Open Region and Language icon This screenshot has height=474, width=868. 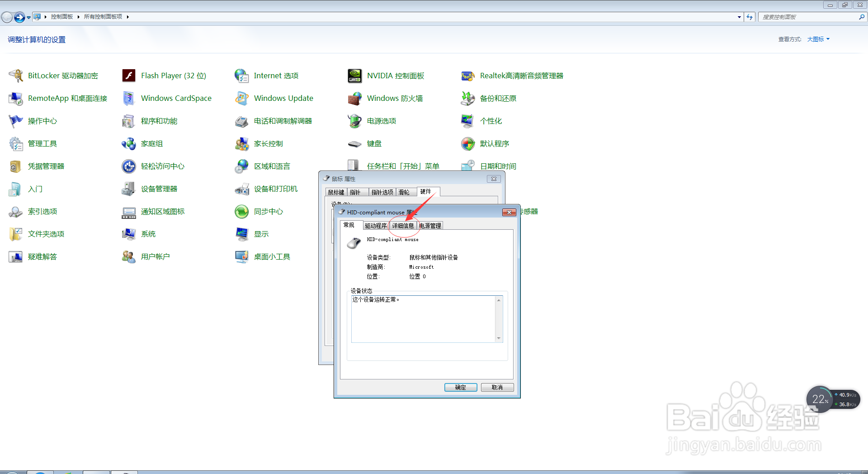pyautogui.click(x=242, y=166)
